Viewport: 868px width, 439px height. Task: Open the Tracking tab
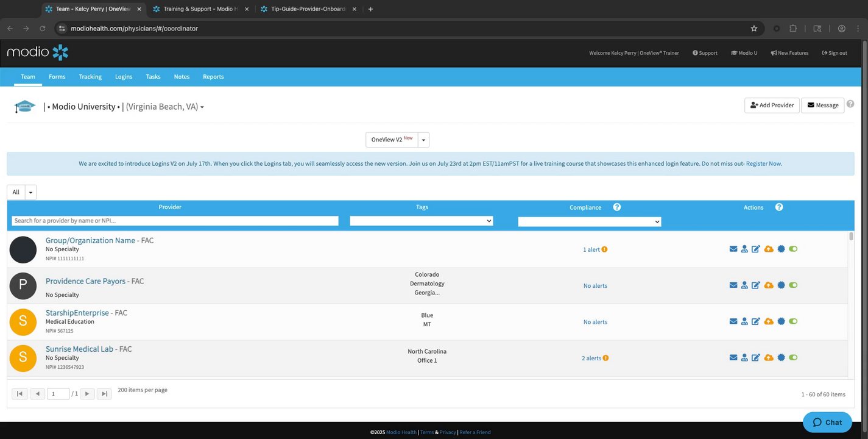pos(90,77)
